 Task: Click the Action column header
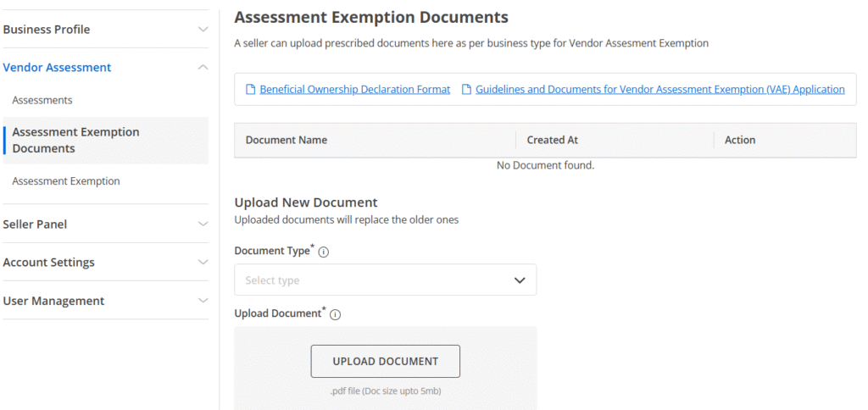[x=739, y=140]
